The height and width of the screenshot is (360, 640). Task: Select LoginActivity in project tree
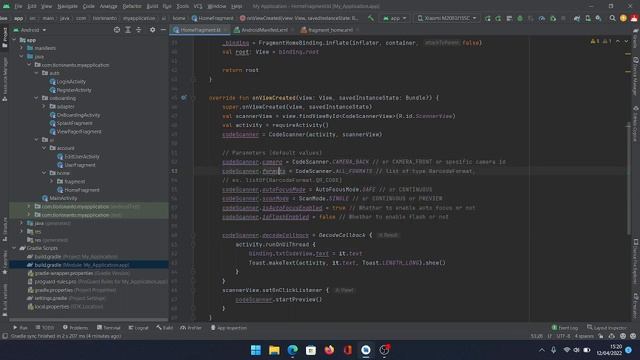click(x=68, y=82)
